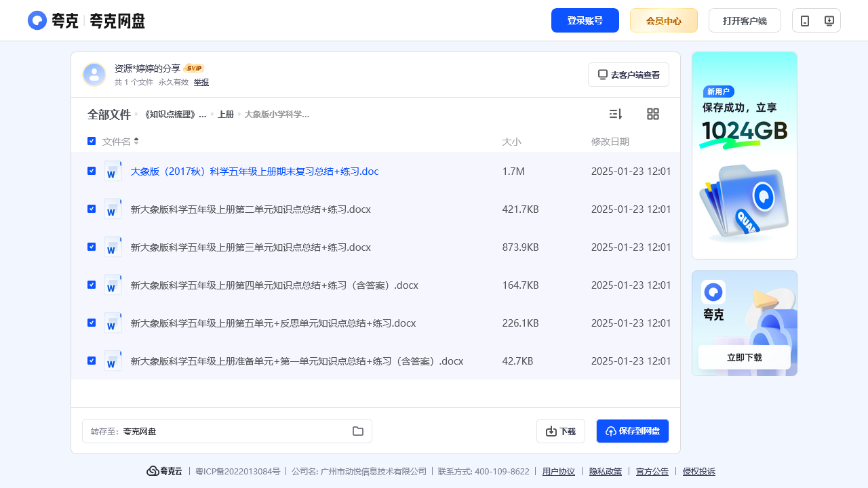This screenshot has height=488, width=868.
Task: Open 新大象版科学五年级上册第二单元知识点总结+练习.docx
Action: click(251, 209)
